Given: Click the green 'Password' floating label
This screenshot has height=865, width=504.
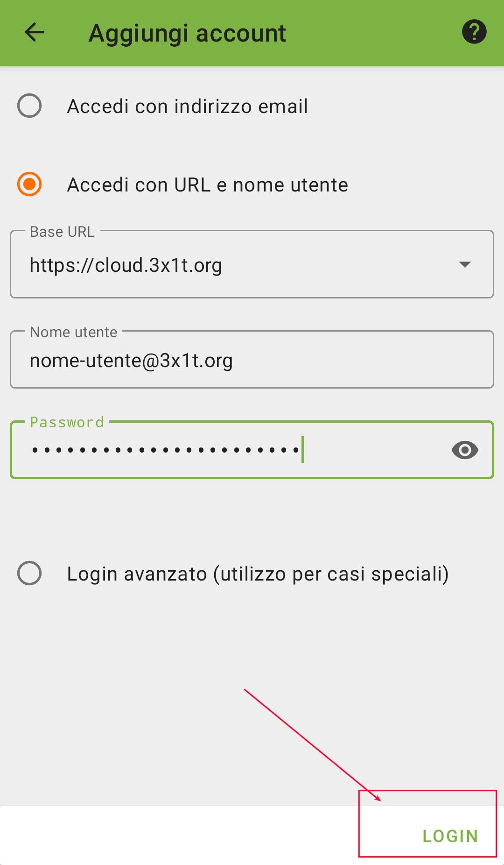Looking at the screenshot, I should pos(67,422).
